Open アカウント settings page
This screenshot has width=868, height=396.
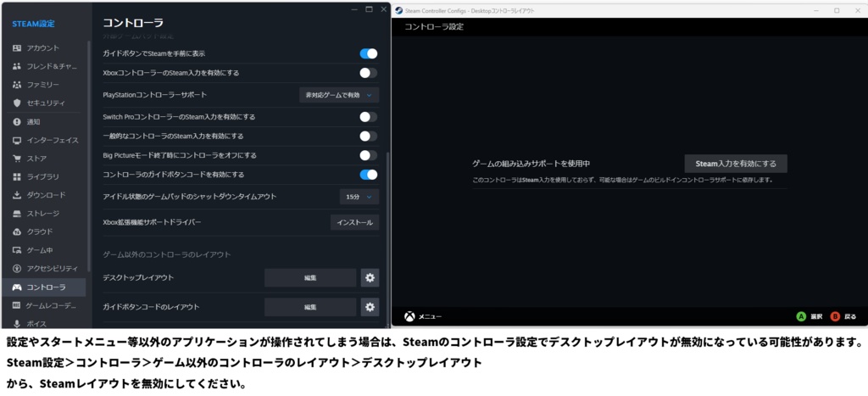44,48
